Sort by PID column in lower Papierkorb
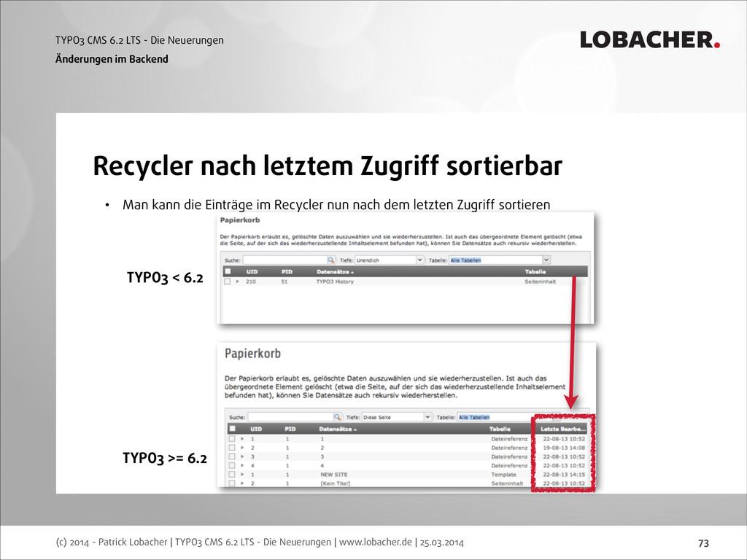This screenshot has height=560, width=747. tap(290, 429)
